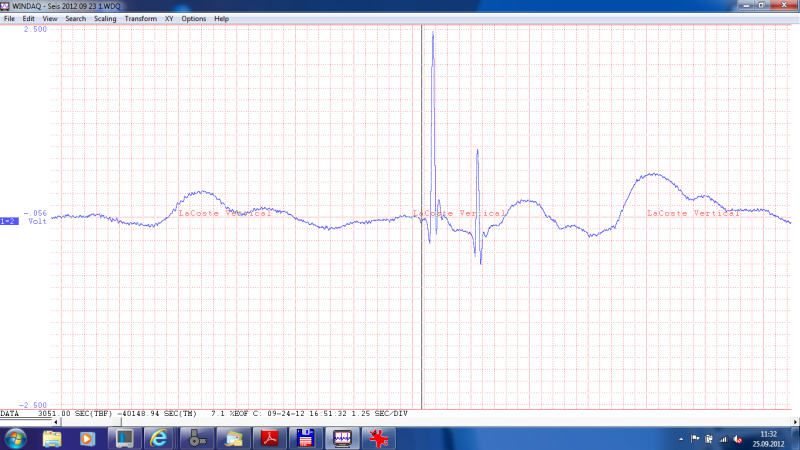Open the XY menu
The image size is (800, 450).
point(169,19)
